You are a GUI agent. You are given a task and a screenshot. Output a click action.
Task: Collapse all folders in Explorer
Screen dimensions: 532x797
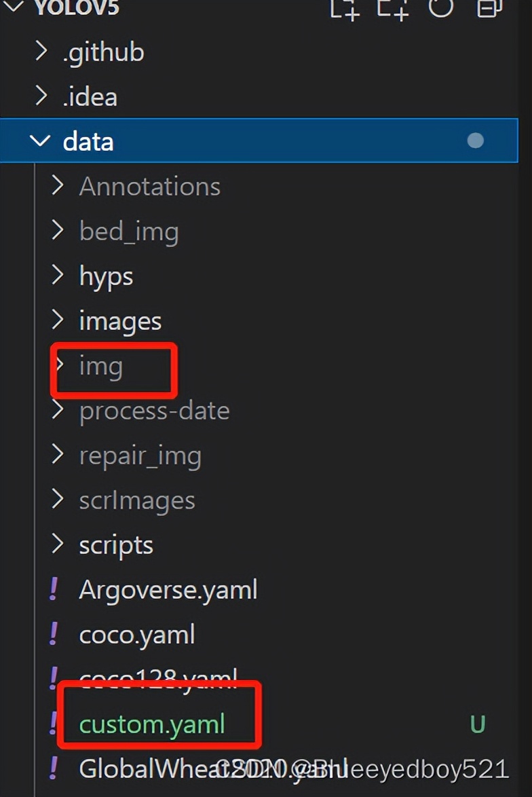point(487,7)
